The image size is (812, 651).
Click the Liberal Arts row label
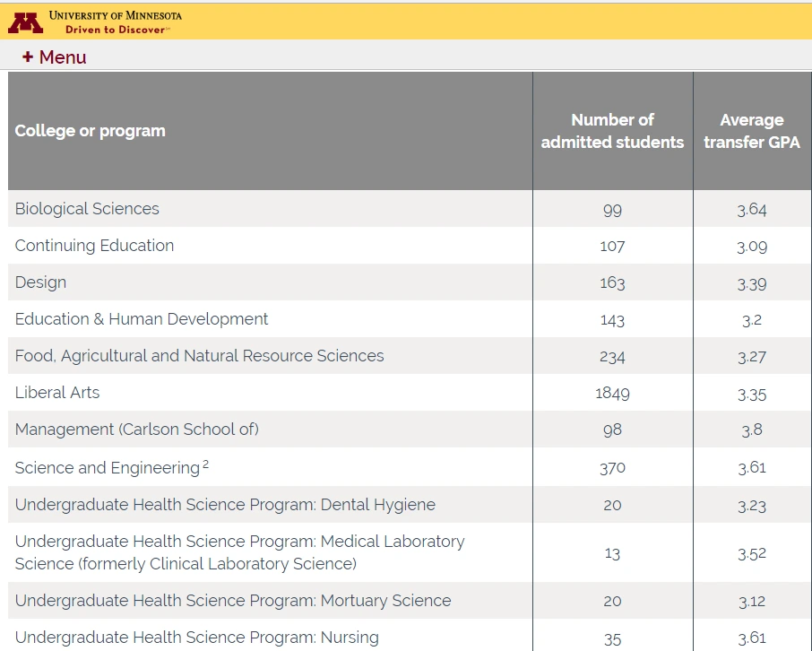[x=57, y=393]
